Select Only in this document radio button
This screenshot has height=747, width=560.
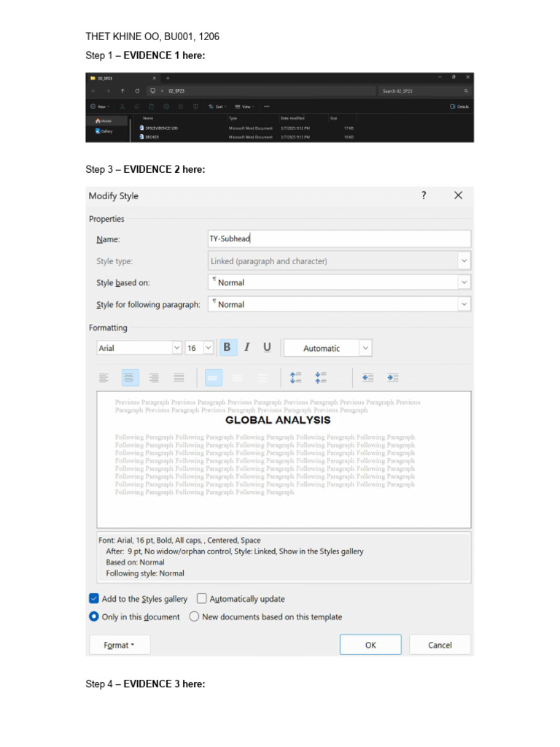click(94, 616)
